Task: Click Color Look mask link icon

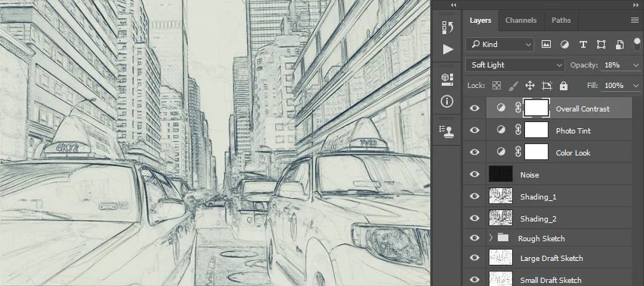Action: pos(518,152)
